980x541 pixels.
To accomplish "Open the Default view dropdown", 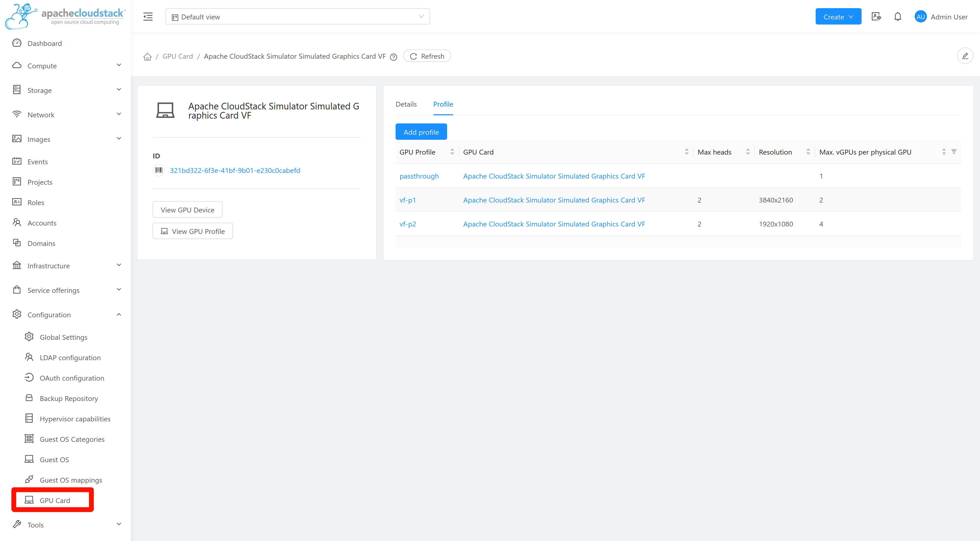I will coord(298,17).
